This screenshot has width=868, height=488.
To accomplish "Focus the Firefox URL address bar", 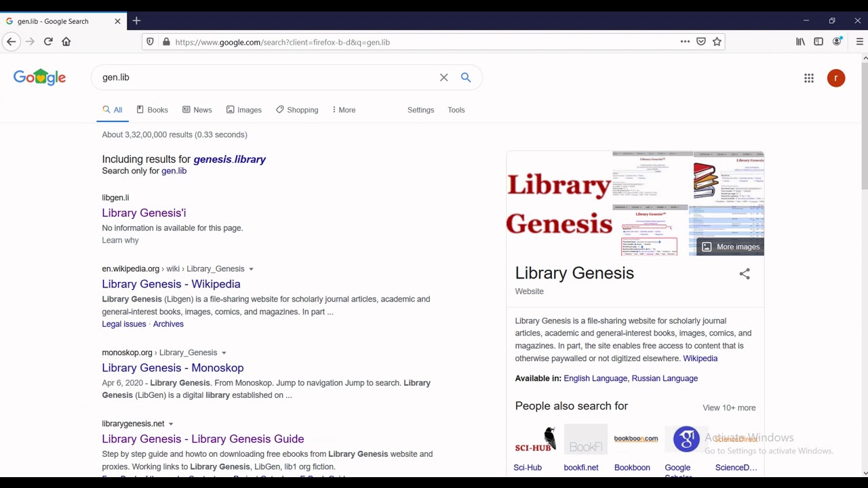I will (x=424, y=42).
